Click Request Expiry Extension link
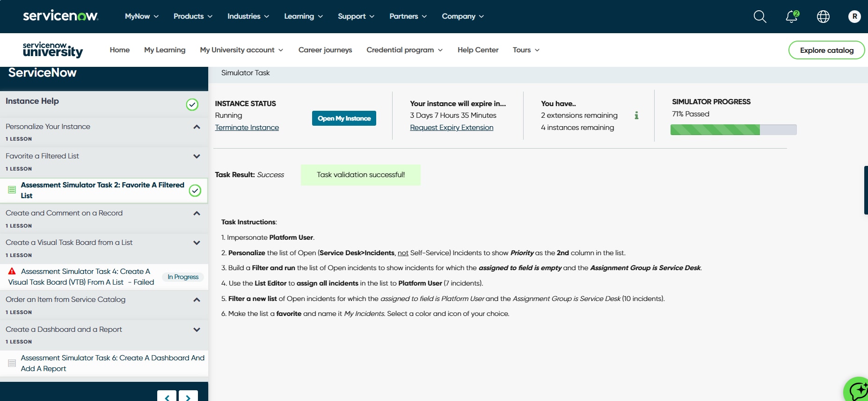 pos(452,128)
